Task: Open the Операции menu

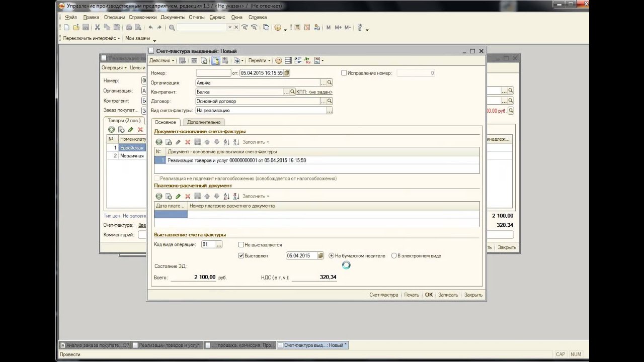Action: (114, 17)
